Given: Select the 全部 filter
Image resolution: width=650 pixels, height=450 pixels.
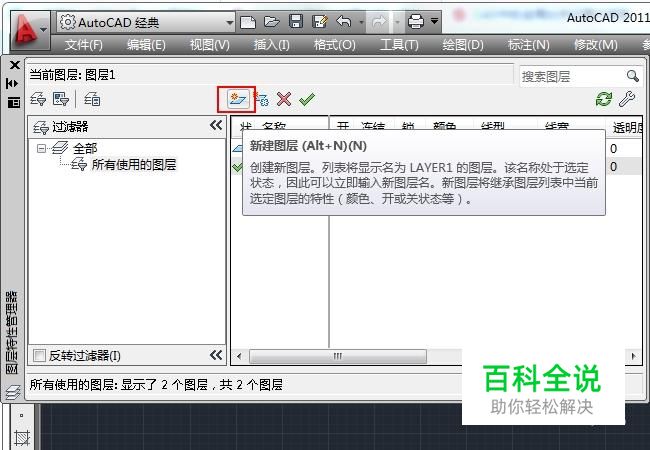Looking at the screenshot, I should click(x=85, y=148).
